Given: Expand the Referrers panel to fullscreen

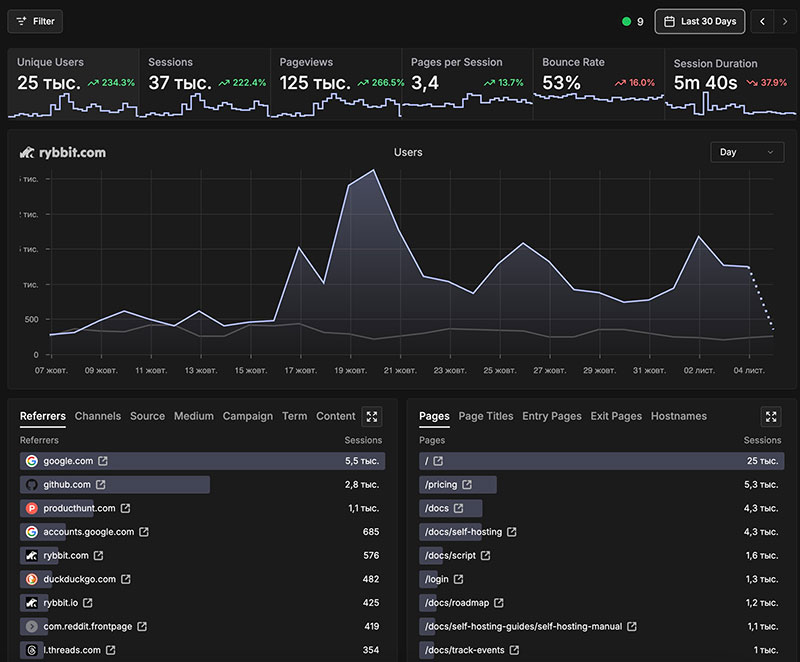Looking at the screenshot, I should [372, 417].
